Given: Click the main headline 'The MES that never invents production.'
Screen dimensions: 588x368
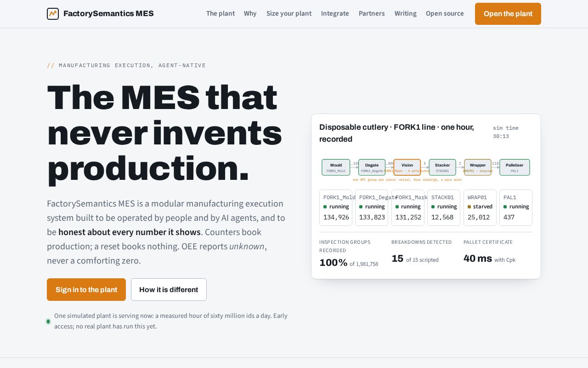Looking at the screenshot, I should tap(164, 132).
